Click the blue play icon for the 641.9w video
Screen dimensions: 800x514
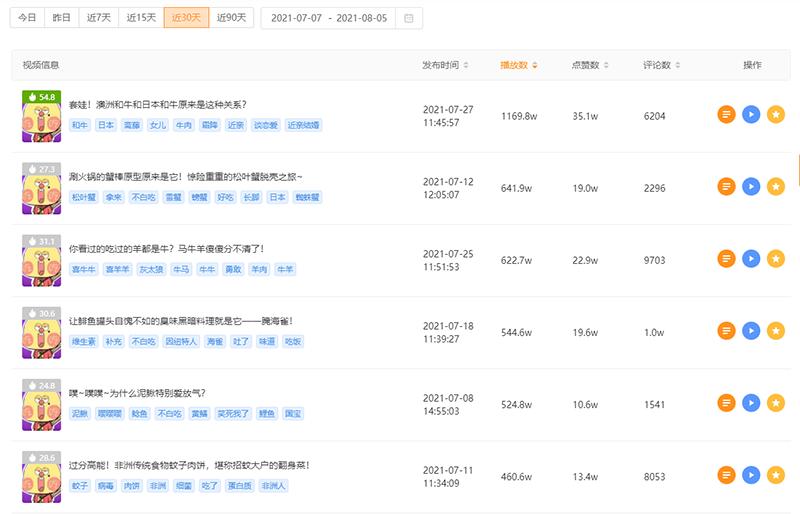tap(751, 187)
